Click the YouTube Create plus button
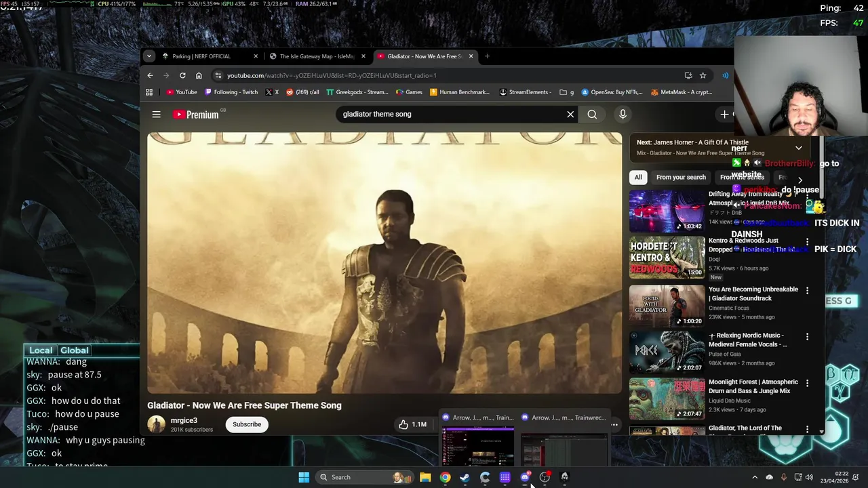Screen dimensions: 868x488 coord(724,115)
